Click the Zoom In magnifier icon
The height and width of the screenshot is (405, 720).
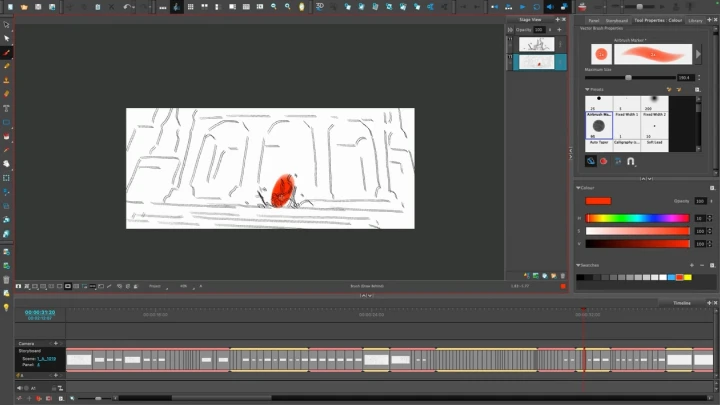pyautogui.click(x=274, y=6)
